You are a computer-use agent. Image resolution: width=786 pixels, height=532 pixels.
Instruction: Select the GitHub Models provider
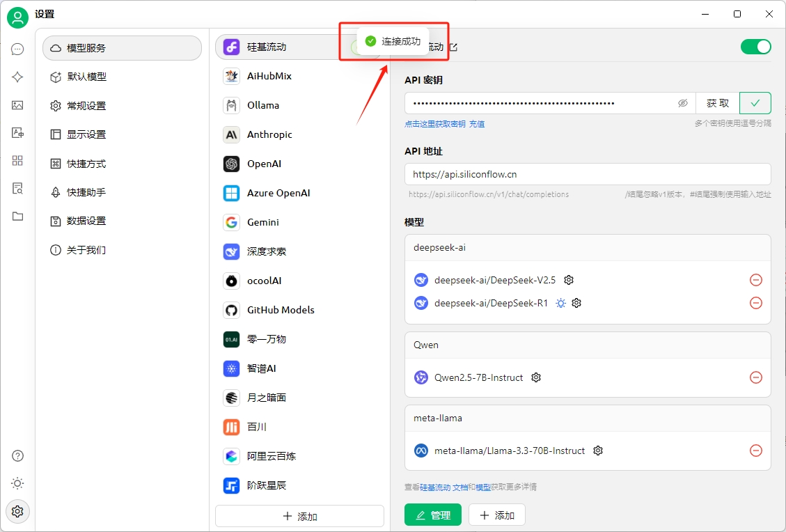click(300, 310)
